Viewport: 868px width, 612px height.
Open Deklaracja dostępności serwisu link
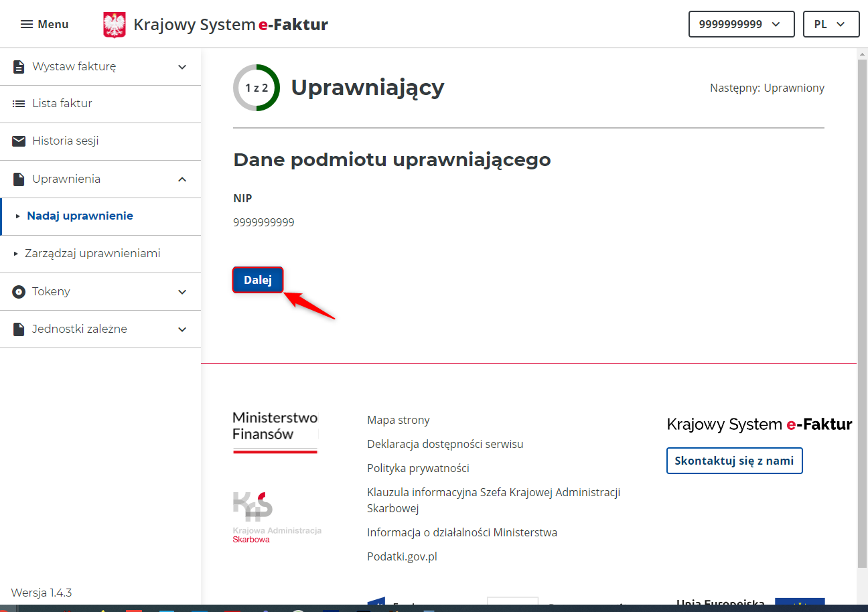point(445,444)
